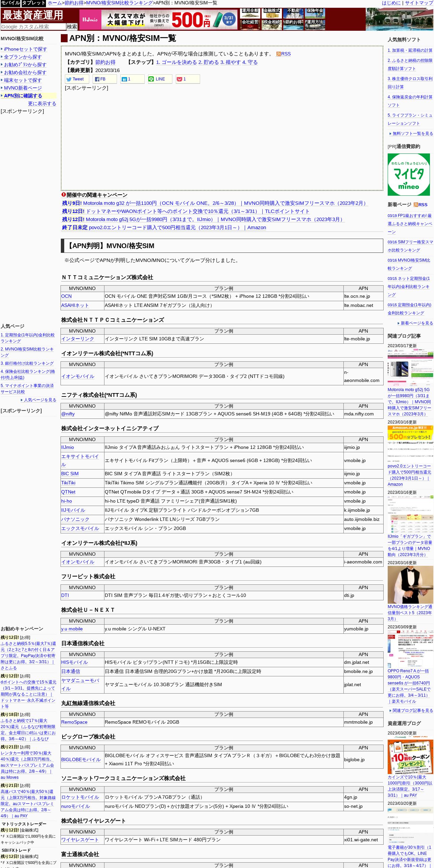Open the @nifty link in table
The image size is (434, 868).
coord(68,414)
